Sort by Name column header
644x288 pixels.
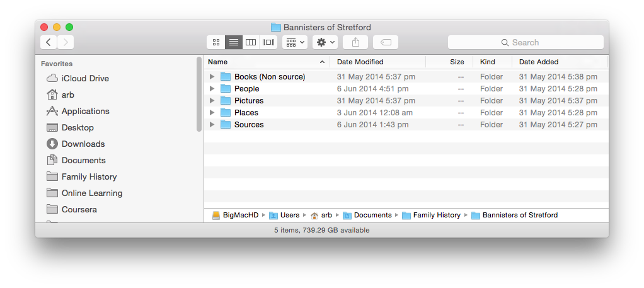click(267, 62)
